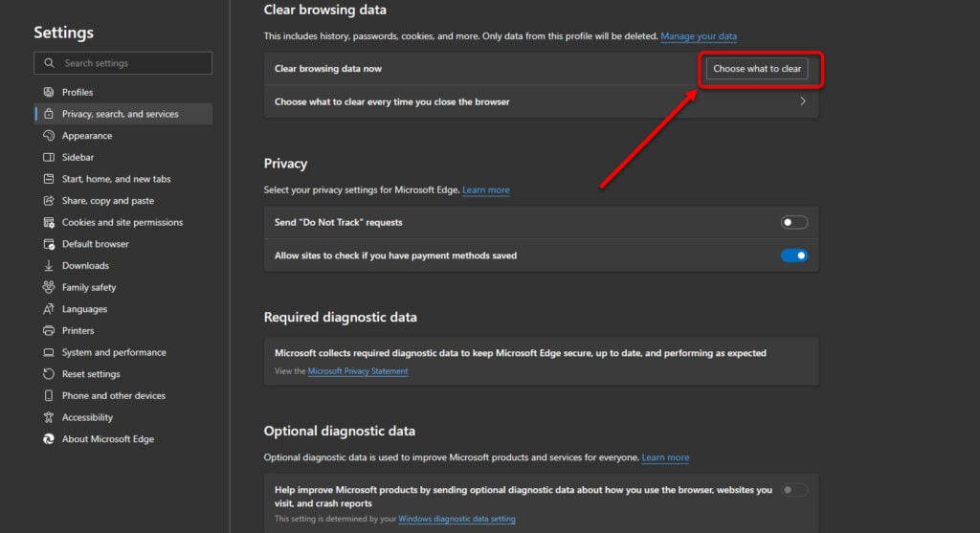Select Accessibility in the sidebar
980x533 pixels.
(123, 417)
